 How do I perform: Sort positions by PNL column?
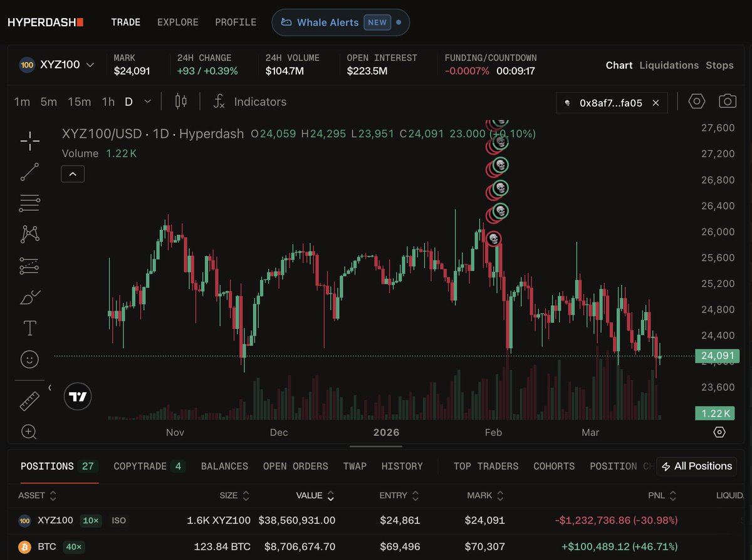pos(662,495)
